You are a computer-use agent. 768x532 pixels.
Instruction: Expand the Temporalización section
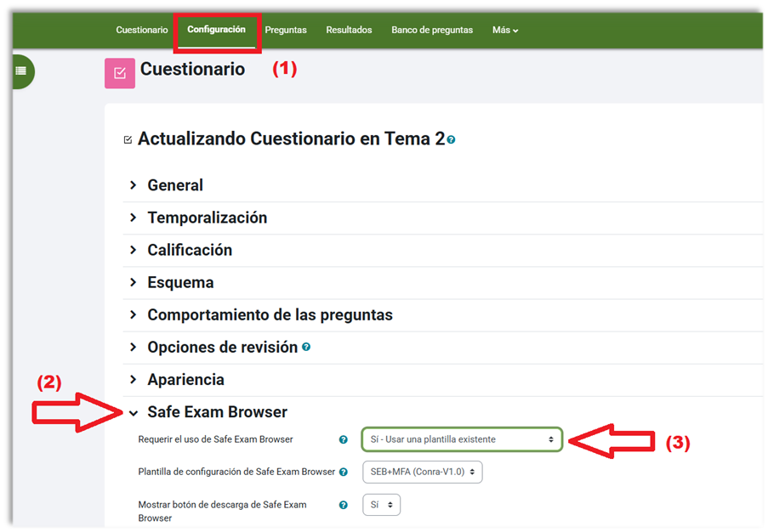[x=207, y=218]
